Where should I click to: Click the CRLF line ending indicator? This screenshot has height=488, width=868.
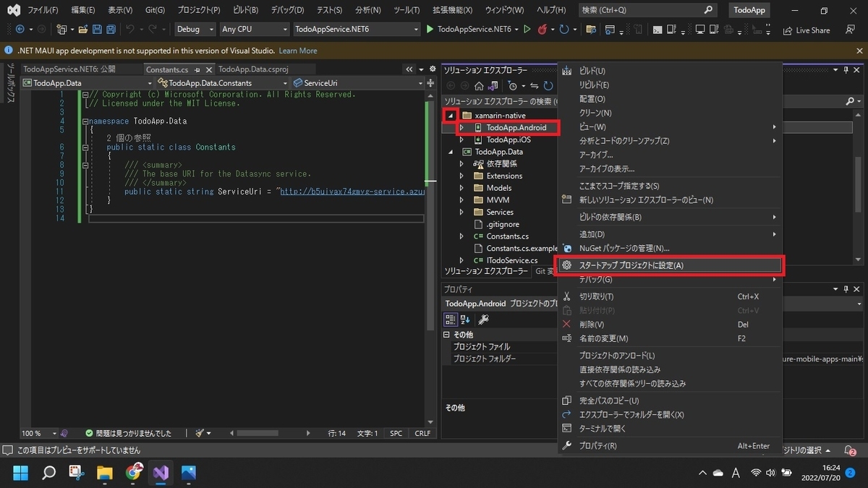click(422, 433)
